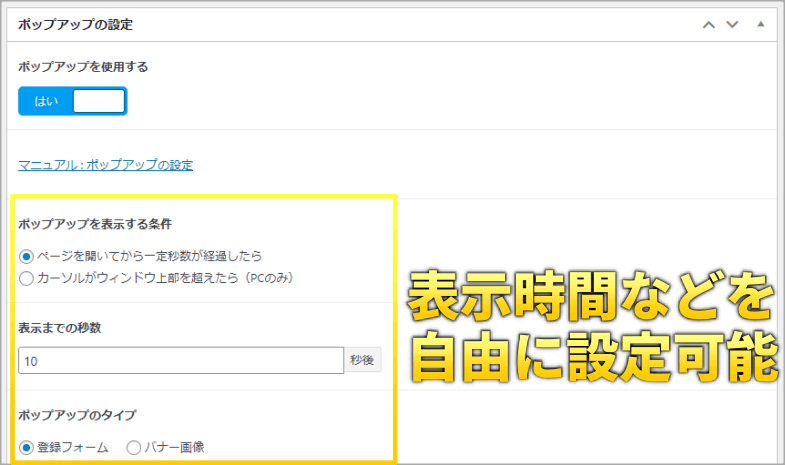Toggle the ポップアップを使用する switch
The width and height of the screenshot is (785, 465).
point(72,101)
